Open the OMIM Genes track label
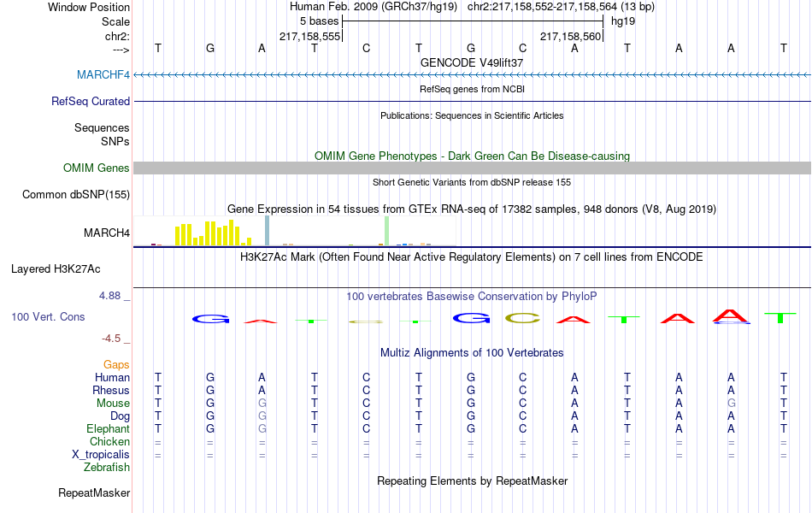The image size is (812, 513). point(97,168)
